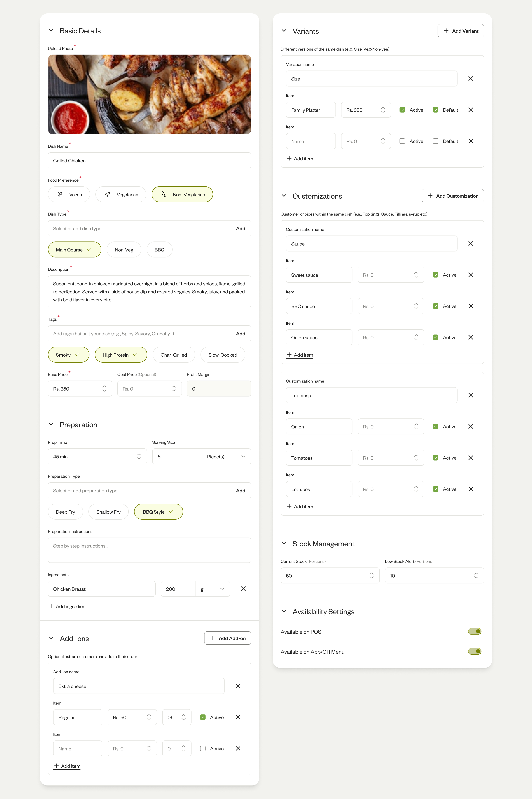
Task: Turn off Available on App/QR Menu
Action: point(475,652)
